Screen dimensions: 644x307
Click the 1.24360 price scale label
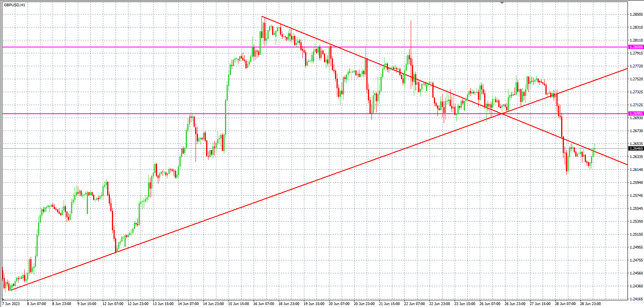[636, 286]
